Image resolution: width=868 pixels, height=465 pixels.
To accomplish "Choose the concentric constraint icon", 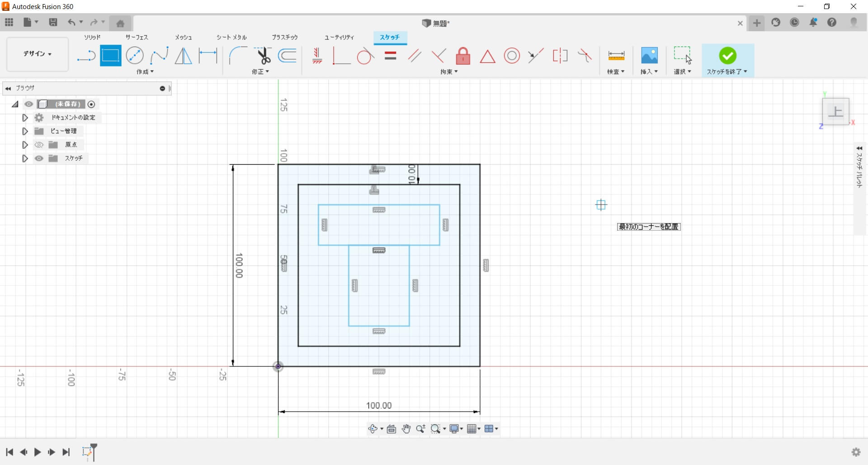I will [x=512, y=56].
